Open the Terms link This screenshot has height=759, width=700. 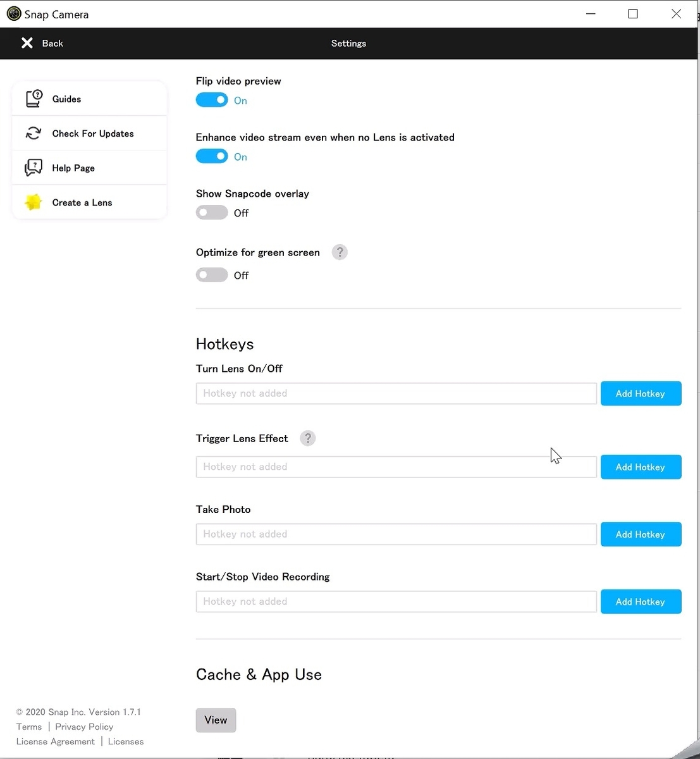click(29, 727)
